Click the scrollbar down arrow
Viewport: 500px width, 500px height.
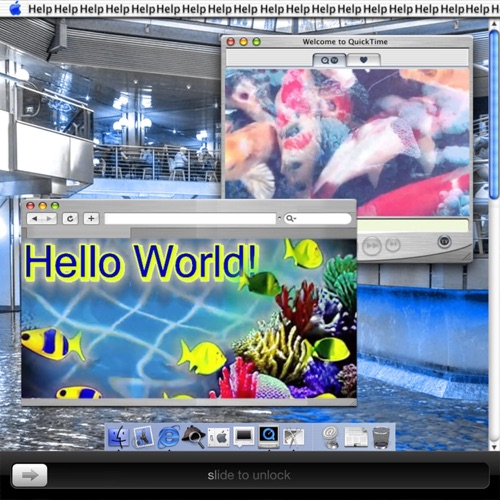494,446
